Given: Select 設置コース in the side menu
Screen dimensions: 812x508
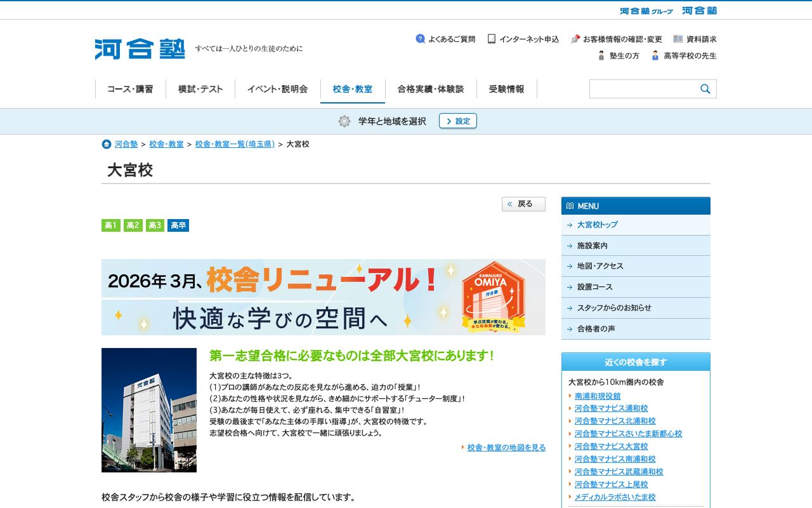Looking at the screenshot, I should [636, 287].
